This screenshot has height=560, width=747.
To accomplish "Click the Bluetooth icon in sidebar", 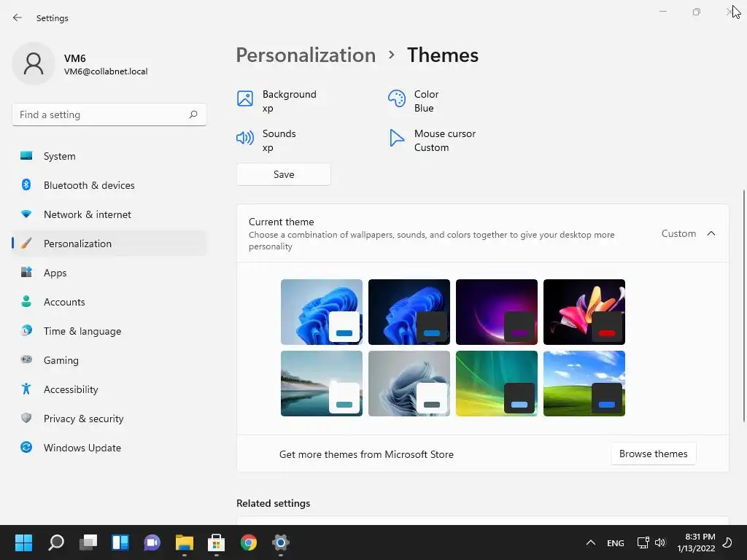I will coord(26,184).
